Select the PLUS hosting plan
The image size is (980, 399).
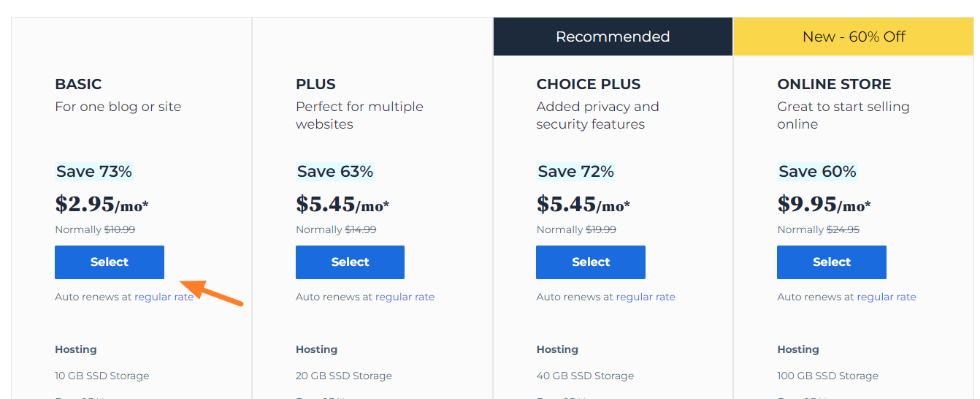[x=350, y=262]
